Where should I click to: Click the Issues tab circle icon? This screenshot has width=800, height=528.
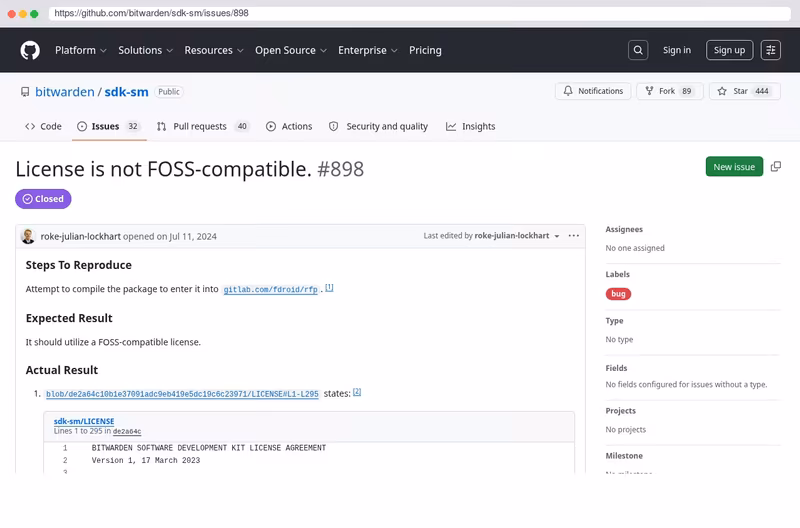click(82, 127)
